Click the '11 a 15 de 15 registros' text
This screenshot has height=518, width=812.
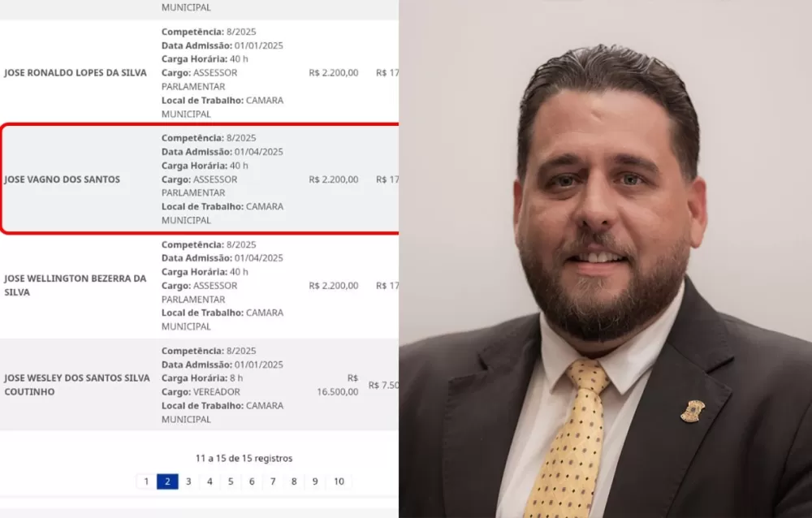(244, 459)
